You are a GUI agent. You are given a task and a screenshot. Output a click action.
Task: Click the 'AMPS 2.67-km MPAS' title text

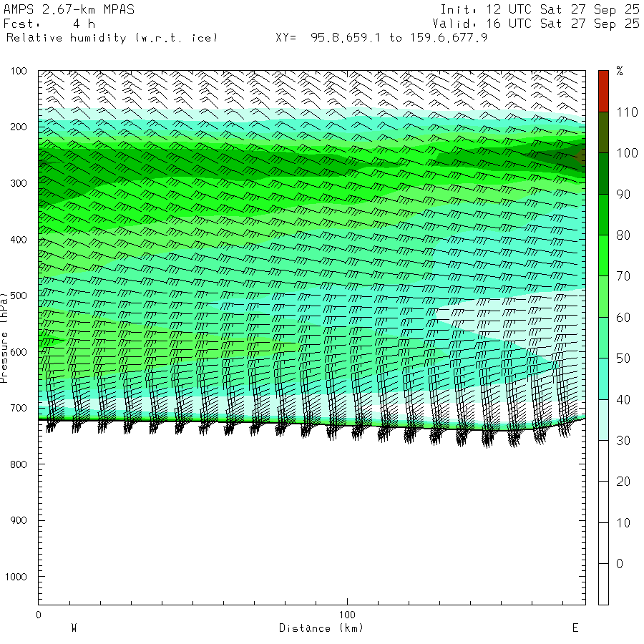69,9
